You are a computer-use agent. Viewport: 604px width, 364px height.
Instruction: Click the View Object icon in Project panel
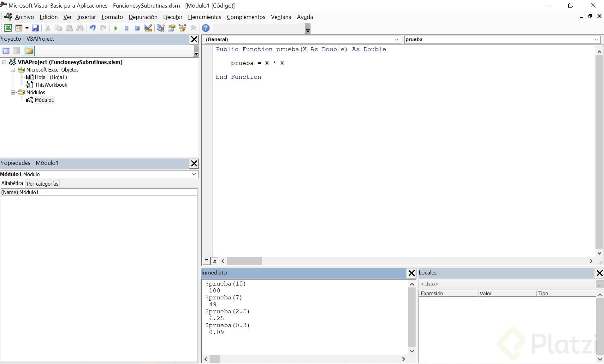(x=17, y=51)
